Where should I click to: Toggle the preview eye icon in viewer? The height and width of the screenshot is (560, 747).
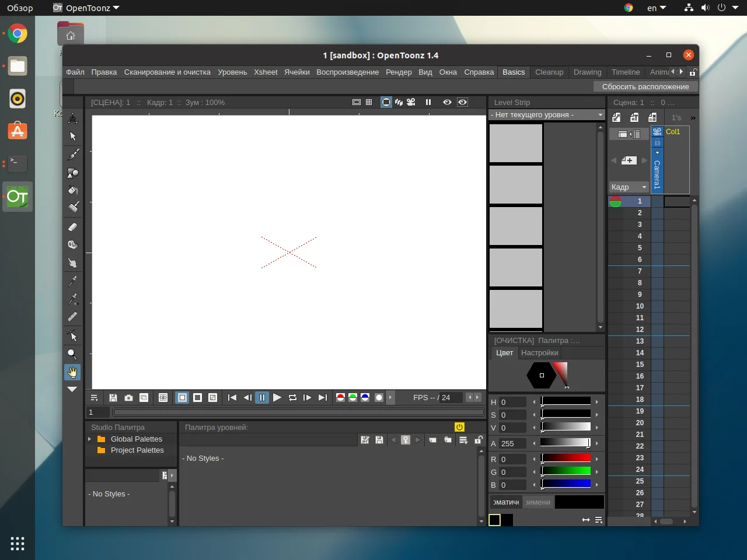447,102
